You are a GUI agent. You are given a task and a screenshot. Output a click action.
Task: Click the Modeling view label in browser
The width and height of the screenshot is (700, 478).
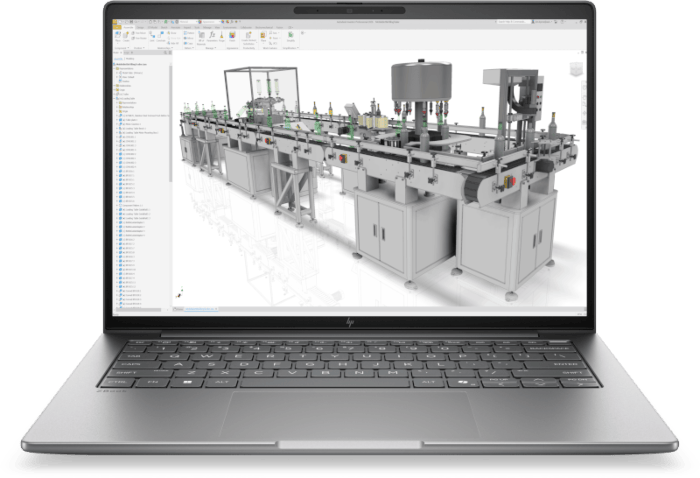tap(130, 58)
